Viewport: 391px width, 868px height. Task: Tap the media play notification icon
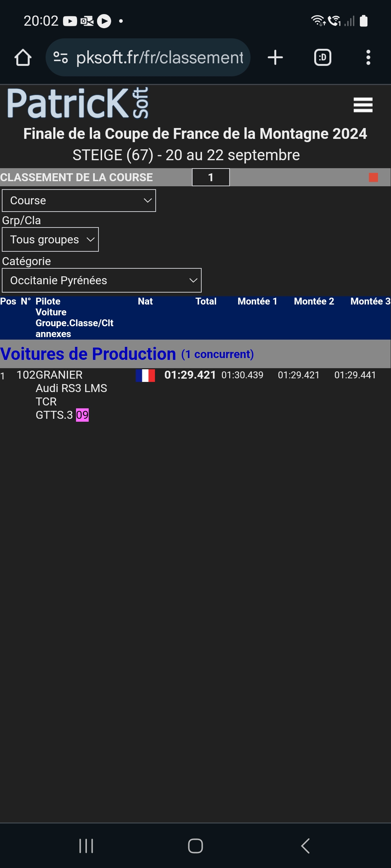click(104, 21)
